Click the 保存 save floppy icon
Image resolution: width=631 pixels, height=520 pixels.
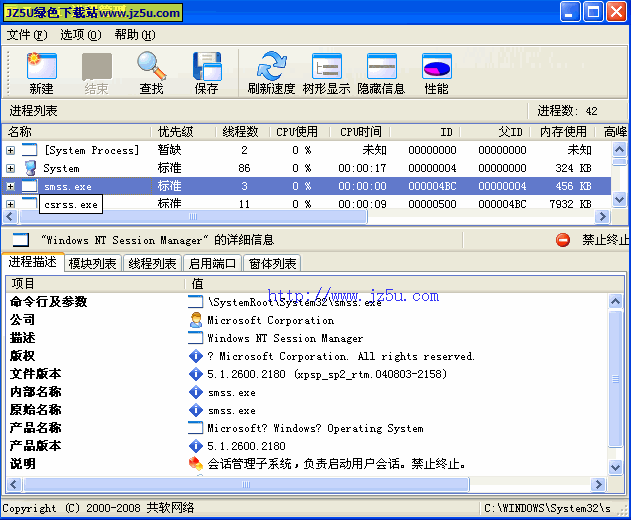tap(207, 66)
